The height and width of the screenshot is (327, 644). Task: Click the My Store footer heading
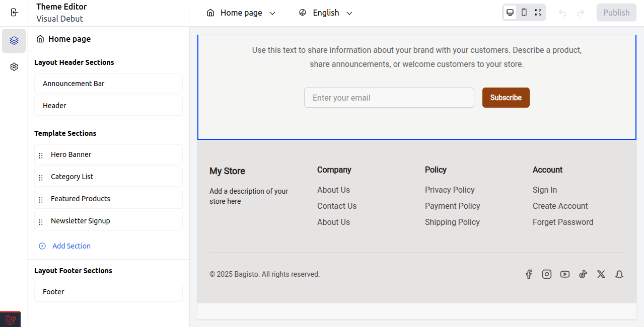click(227, 171)
